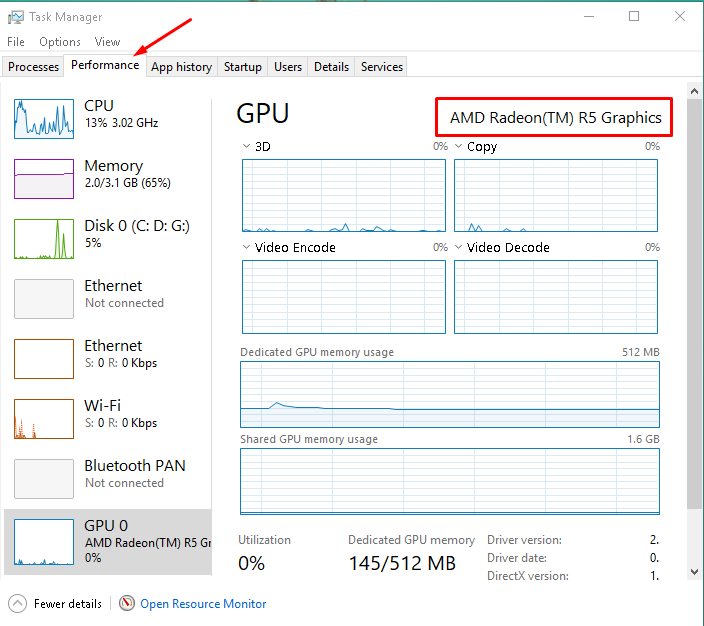The width and height of the screenshot is (704, 626).
Task: Open the 3D engine dropdown chevron
Action: coord(246,146)
